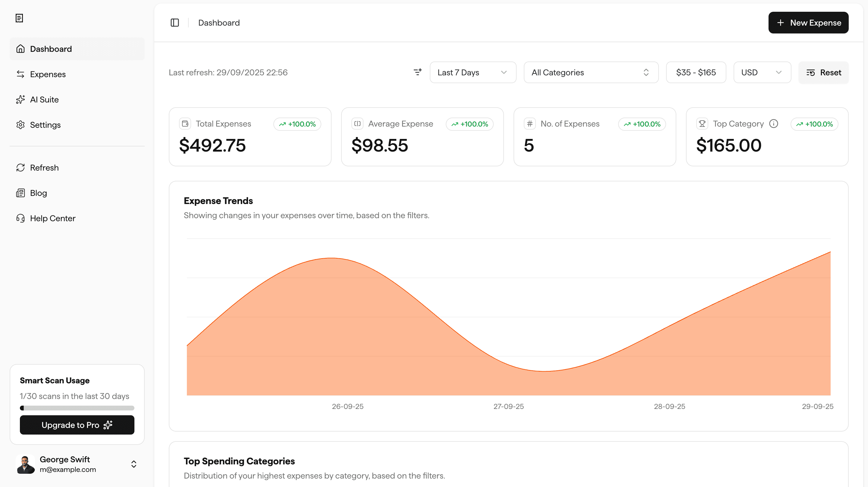Expand the George Swift account menu
Screen dimensions: 868x487
point(134,464)
